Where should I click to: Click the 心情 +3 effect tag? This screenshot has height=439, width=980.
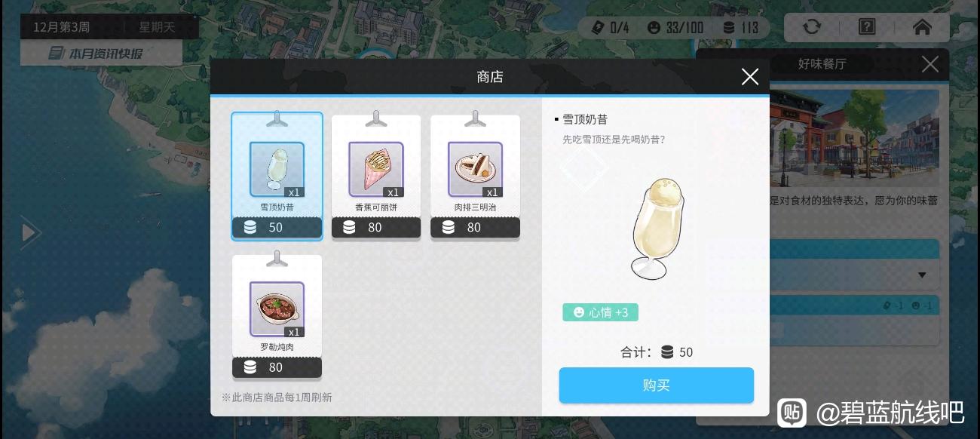pyautogui.click(x=600, y=312)
